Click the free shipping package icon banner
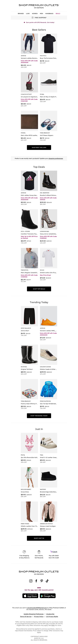This screenshot has width=78, height=644. pos(39,18)
